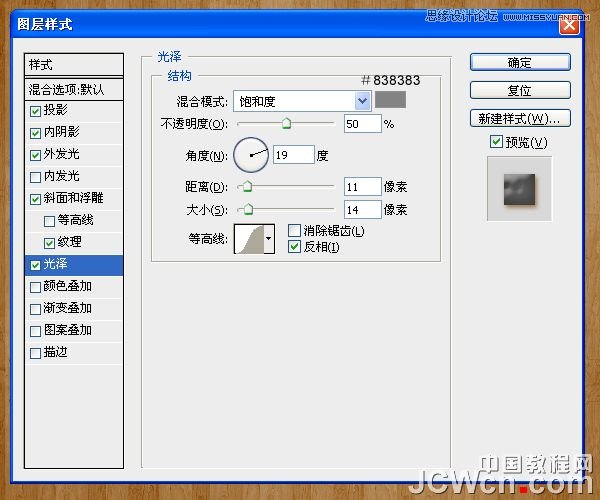Click the 不透明度 opacity slider handle
Screen dimensions: 600x500
click(x=286, y=123)
